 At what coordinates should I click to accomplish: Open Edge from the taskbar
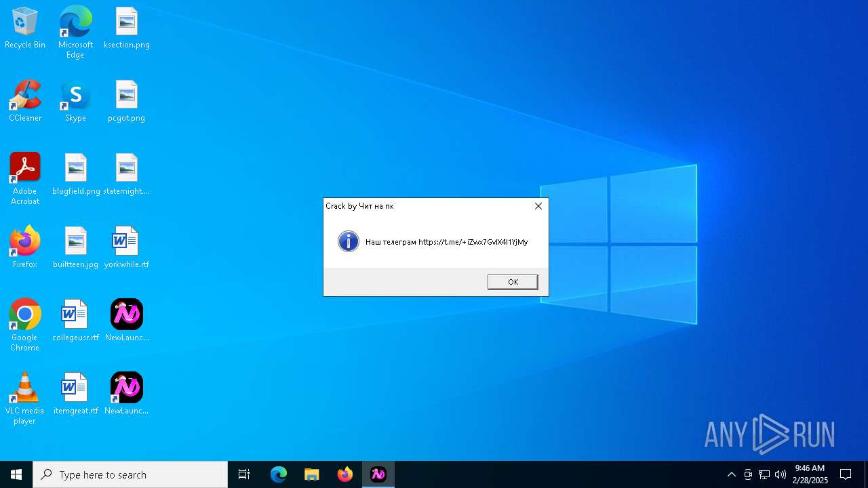[279, 474]
